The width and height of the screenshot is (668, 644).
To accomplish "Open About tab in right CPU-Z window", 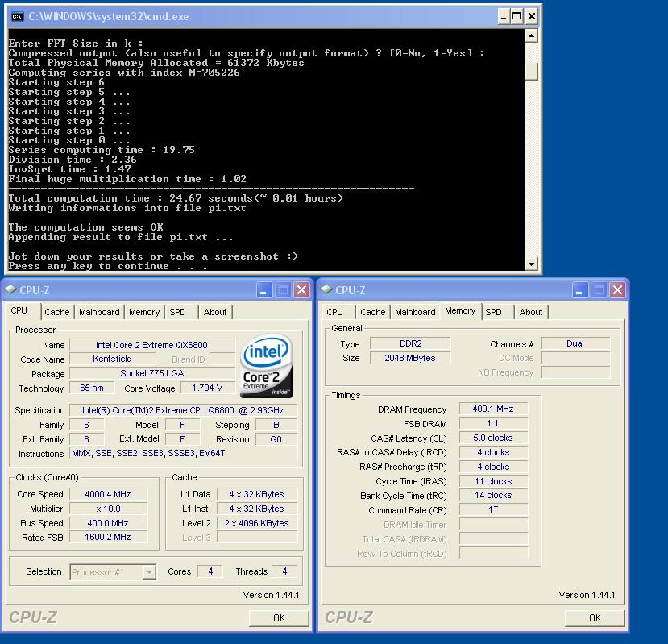I will click(x=531, y=312).
